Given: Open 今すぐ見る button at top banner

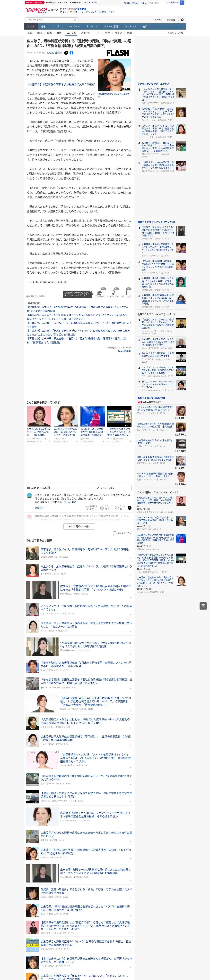Looking at the screenshot, I should coord(92,2).
